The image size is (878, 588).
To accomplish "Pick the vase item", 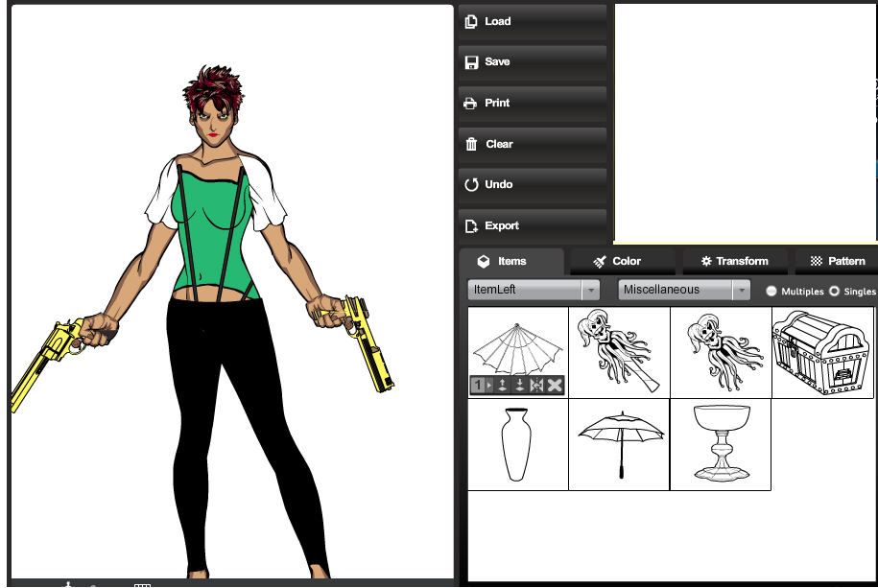I will tap(517, 445).
